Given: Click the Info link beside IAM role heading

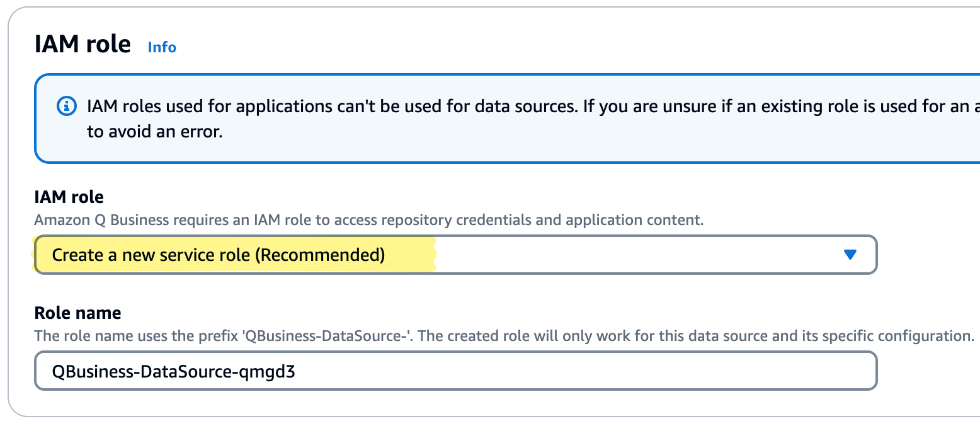Looking at the screenshot, I should (x=162, y=47).
